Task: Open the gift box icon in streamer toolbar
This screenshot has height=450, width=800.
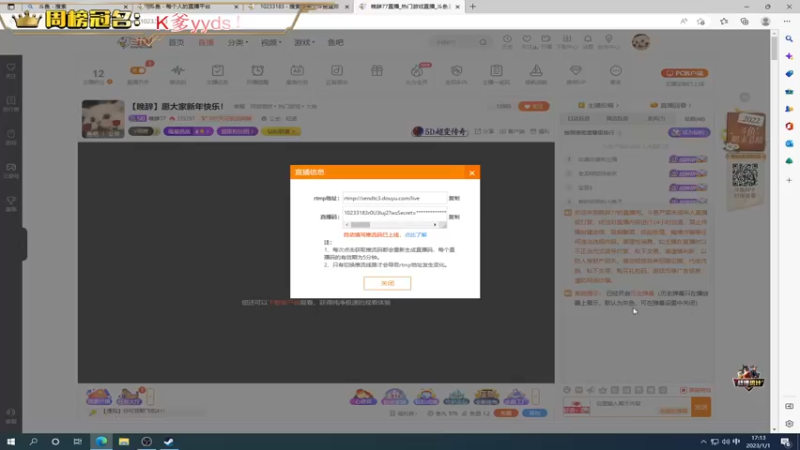Action: point(377,71)
